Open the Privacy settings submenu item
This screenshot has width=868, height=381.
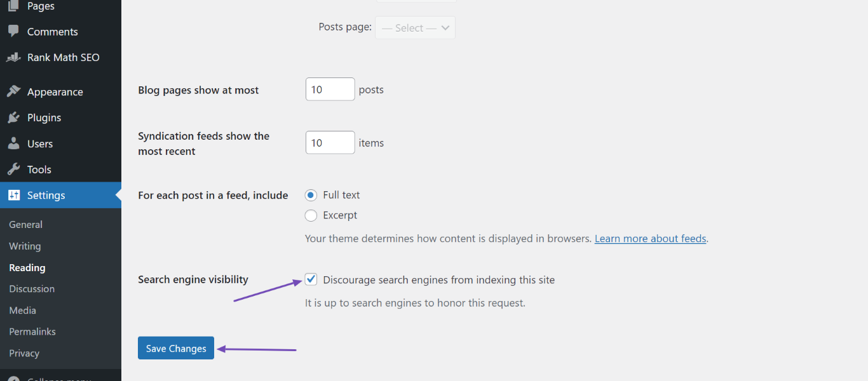(x=24, y=353)
